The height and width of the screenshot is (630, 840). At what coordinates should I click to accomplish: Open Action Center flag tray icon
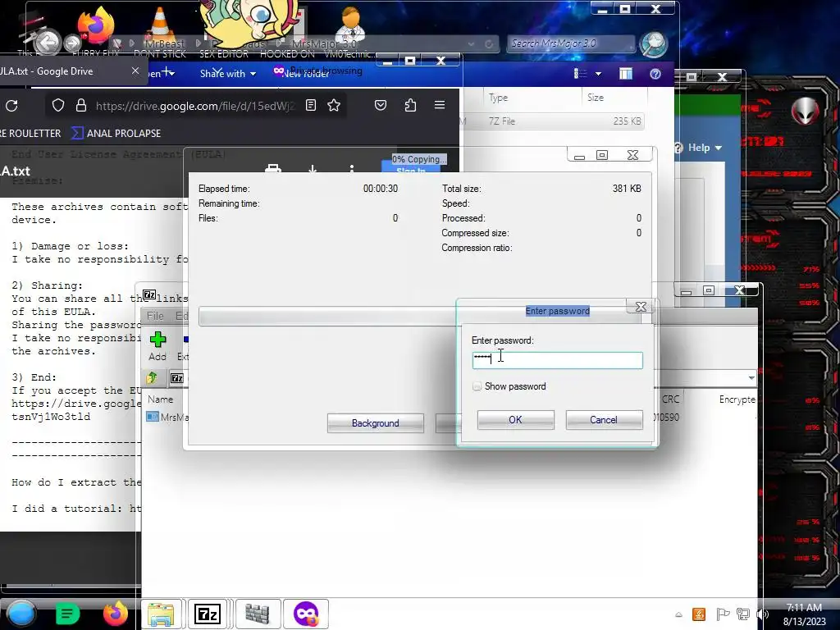723,614
